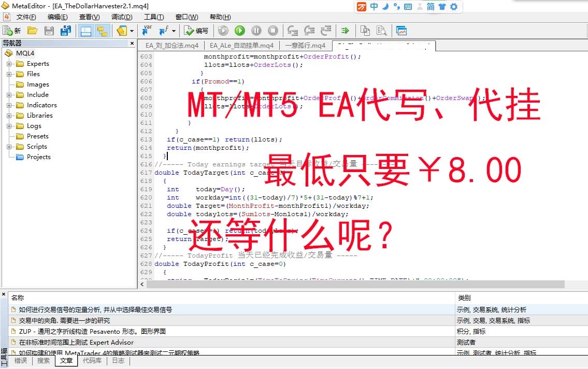
Task: Start debugging with the green play button
Action: [x=240, y=31]
